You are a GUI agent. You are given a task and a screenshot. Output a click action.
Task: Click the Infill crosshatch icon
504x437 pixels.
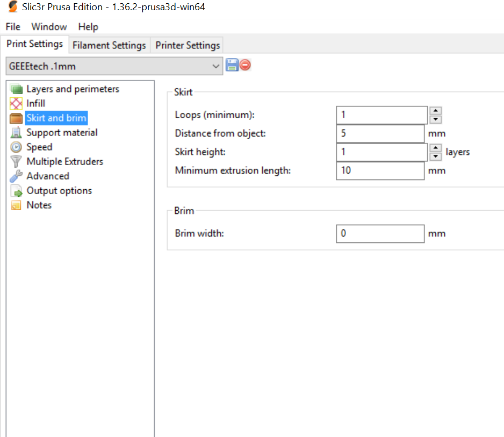tap(16, 103)
